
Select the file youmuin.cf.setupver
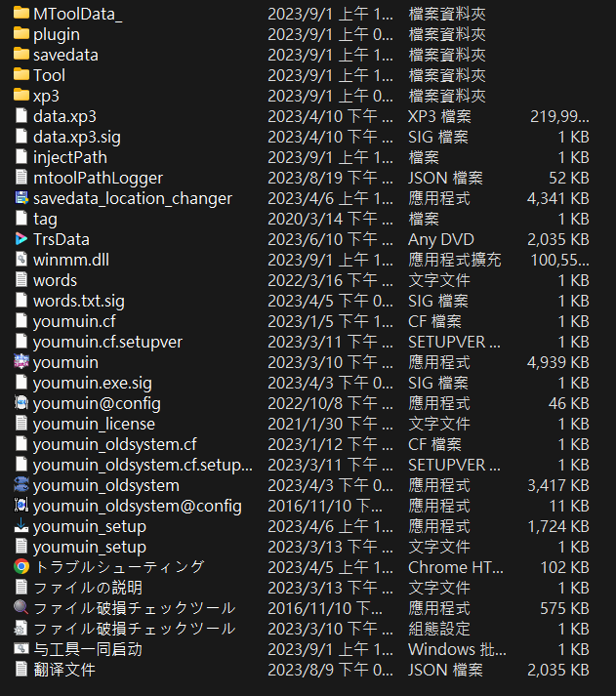tap(107, 342)
